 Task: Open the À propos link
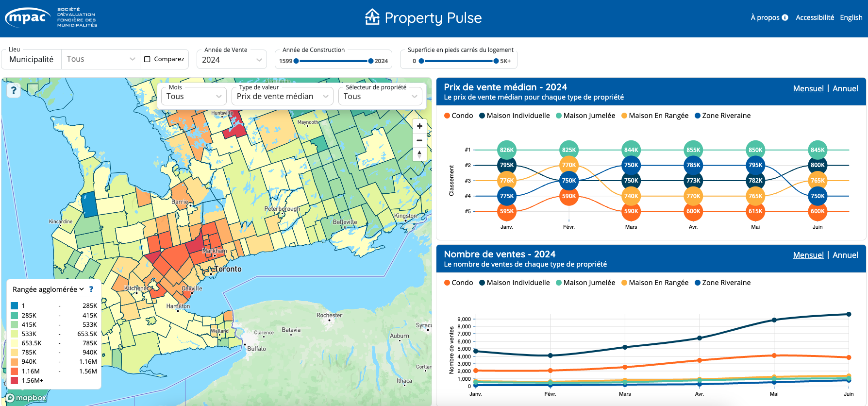click(x=765, y=17)
